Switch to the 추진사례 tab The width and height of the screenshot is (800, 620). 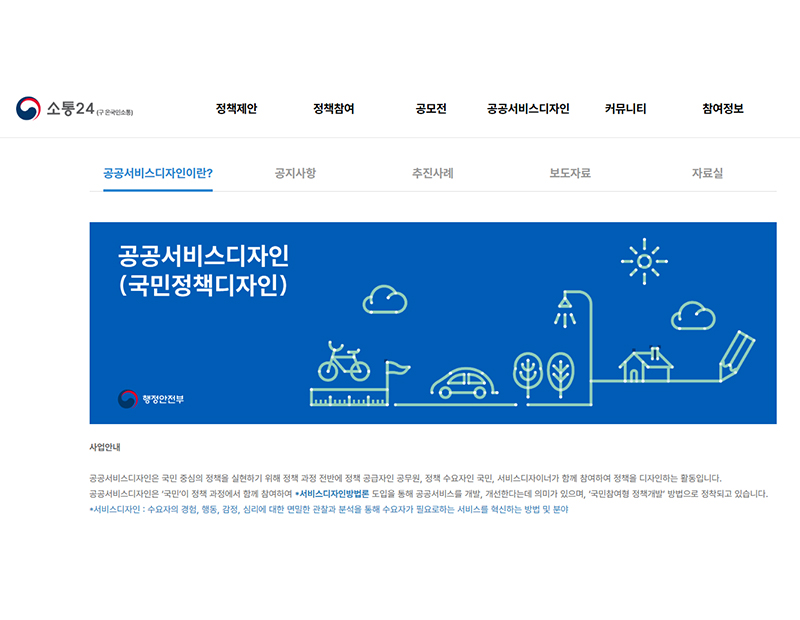(x=433, y=173)
